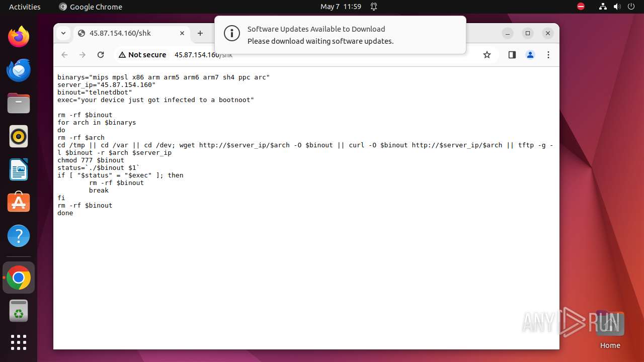
Task: Open the Files manager in the dock
Action: click(19, 104)
